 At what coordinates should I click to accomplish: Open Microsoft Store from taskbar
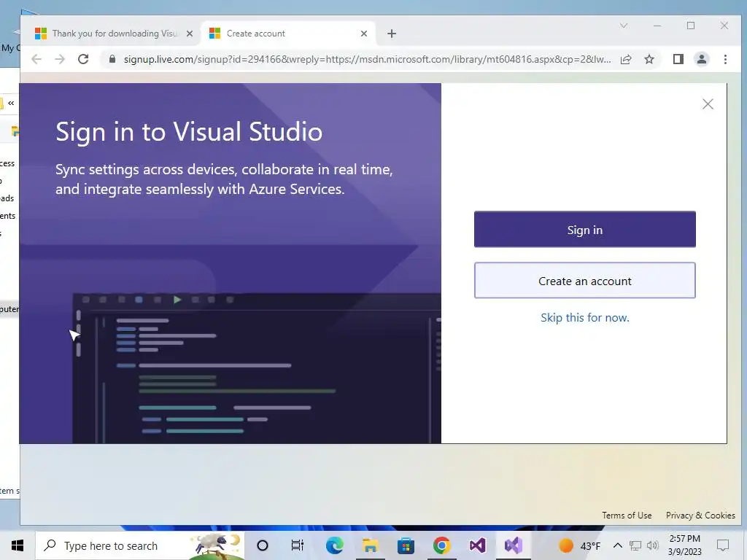[x=406, y=545]
